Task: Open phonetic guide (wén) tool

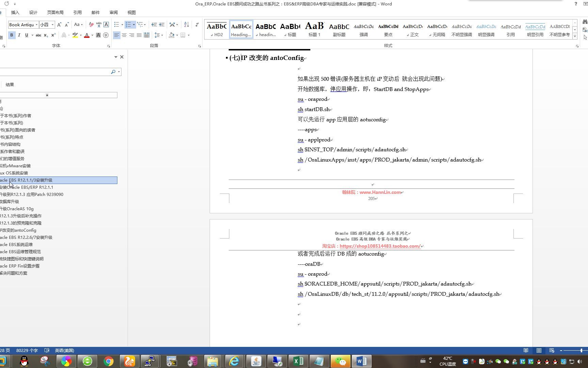Action: pyautogui.click(x=99, y=25)
